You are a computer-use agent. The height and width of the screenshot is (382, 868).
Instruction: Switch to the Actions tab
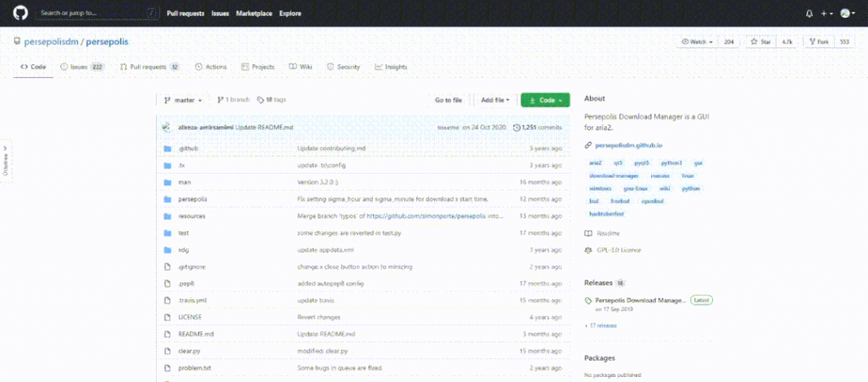[211, 67]
